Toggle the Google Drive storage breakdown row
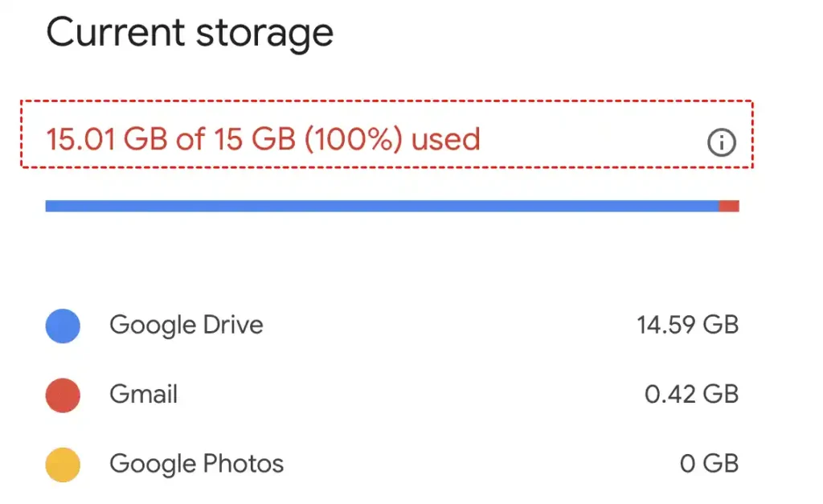This screenshot has height=504, width=823. pyautogui.click(x=394, y=325)
